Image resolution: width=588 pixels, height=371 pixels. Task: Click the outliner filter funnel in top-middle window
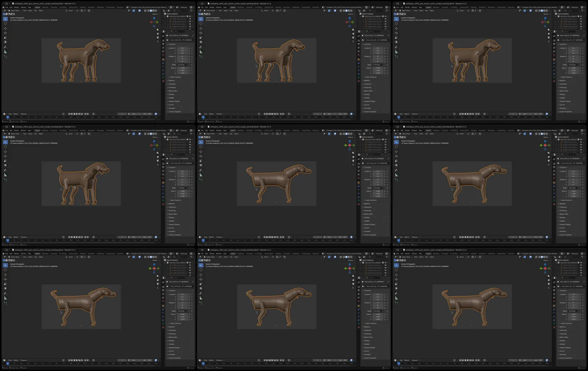(387, 11)
